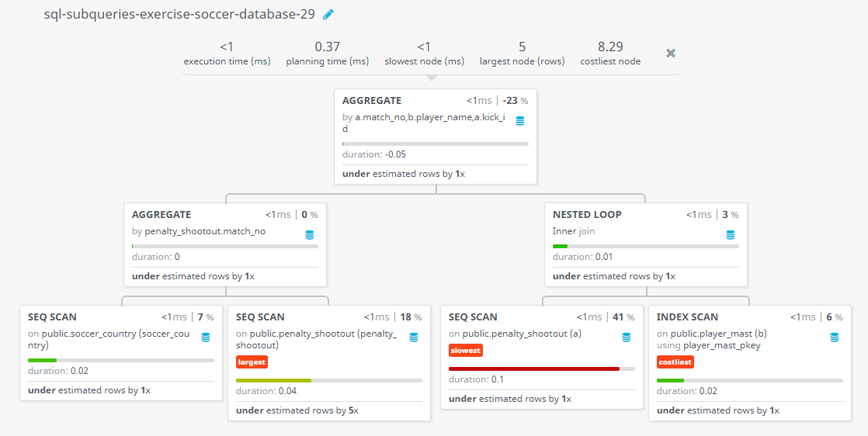The image size is (868, 436).
Task: Click database icon on slowest SEQ SCAN node
Action: coord(626,337)
